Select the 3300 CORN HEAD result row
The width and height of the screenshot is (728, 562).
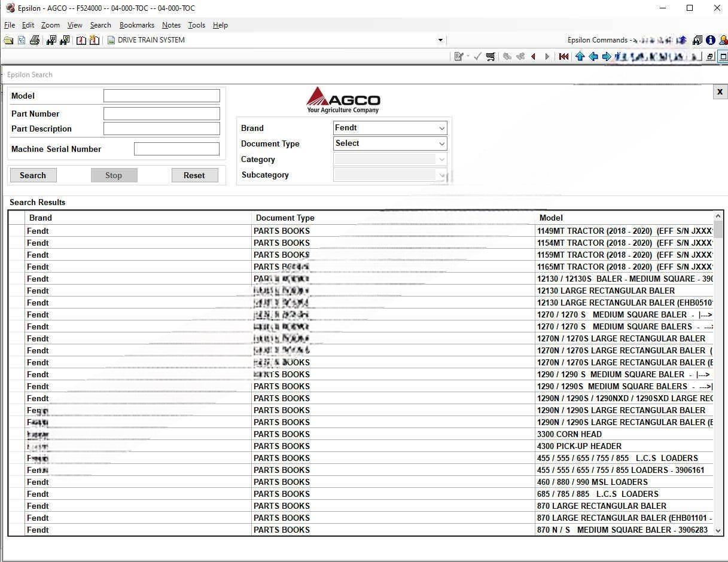569,434
